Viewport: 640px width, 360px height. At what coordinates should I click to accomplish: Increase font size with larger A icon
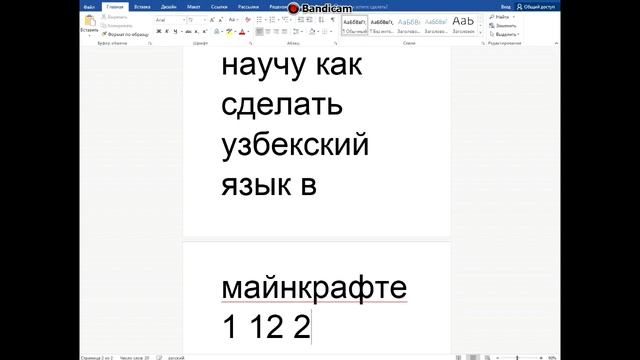(x=212, y=20)
